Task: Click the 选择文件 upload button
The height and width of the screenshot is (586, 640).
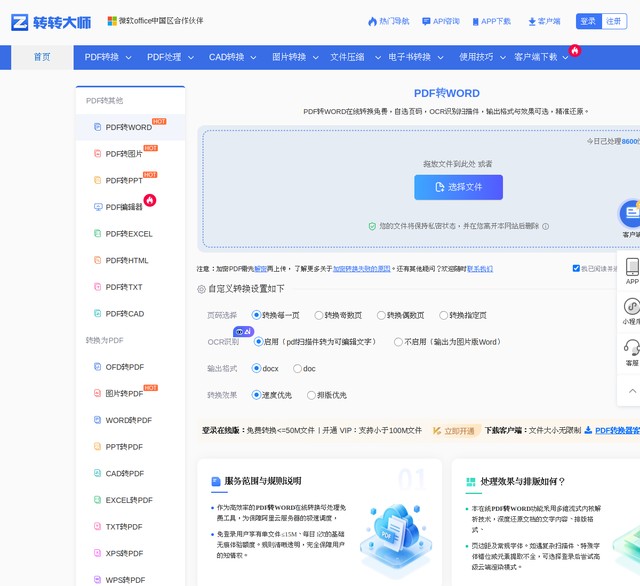Action: 458,187
